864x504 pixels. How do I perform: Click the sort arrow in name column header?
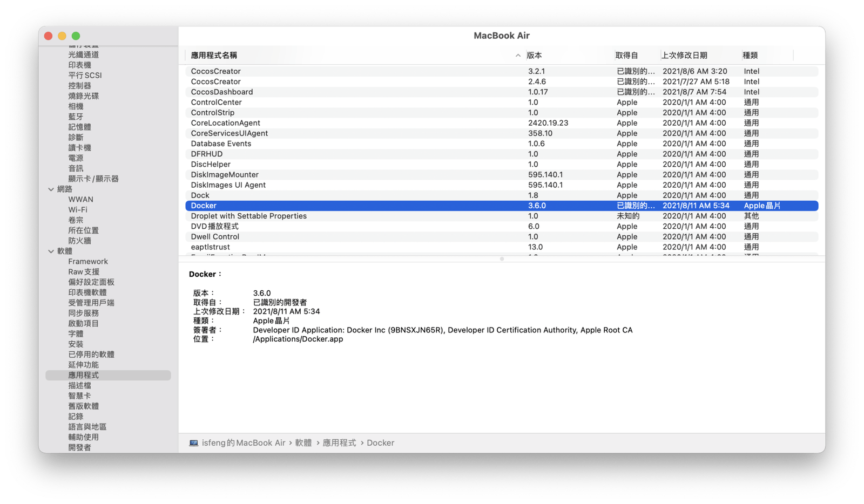518,56
